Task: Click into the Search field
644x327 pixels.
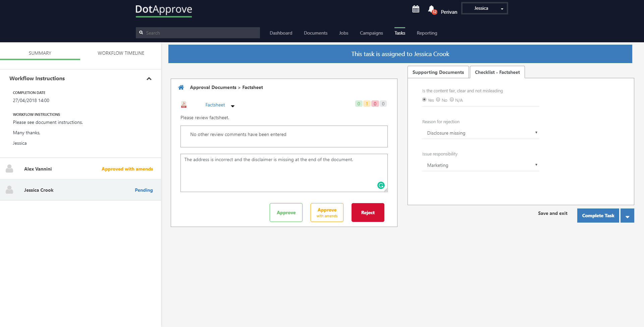Action: pyautogui.click(x=198, y=33)
